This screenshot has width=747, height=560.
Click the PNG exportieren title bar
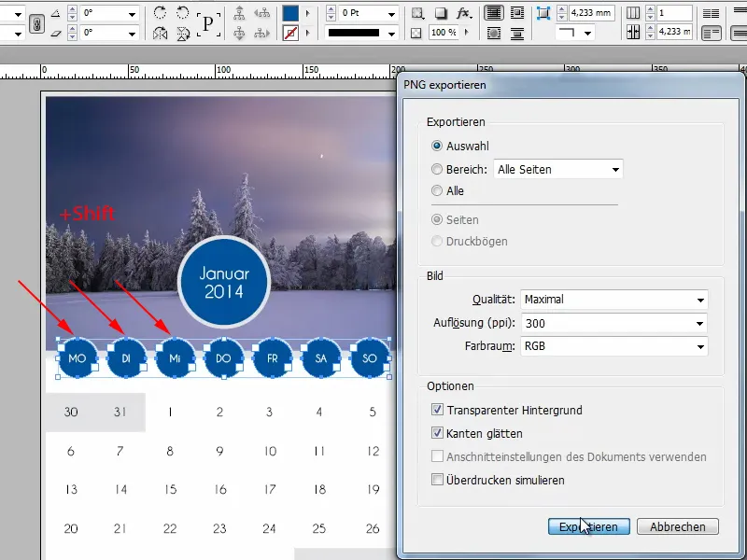(571, 85)
